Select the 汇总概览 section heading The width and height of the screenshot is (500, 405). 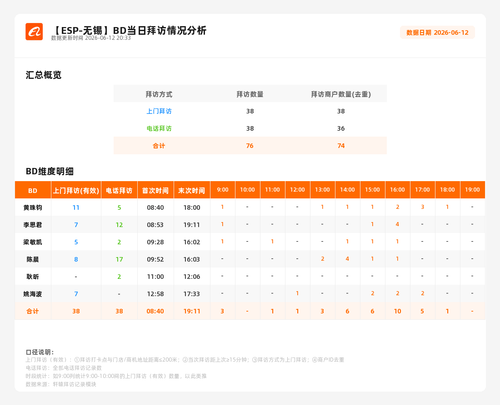tap(44, 75)
